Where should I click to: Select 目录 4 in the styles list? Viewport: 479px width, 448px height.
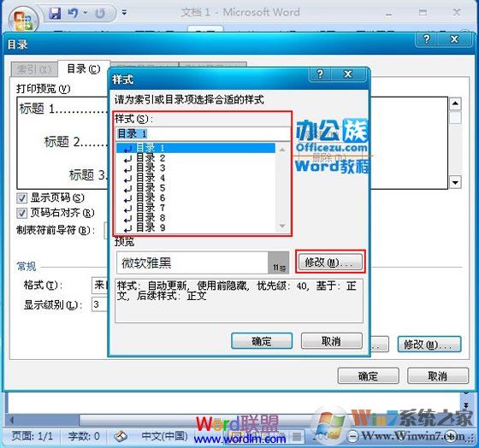point(196,178)
